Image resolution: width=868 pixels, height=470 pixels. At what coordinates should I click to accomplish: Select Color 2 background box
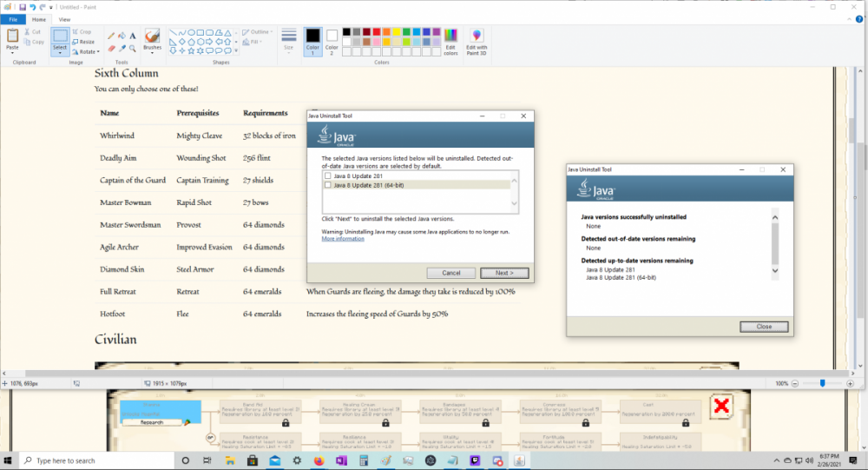tap(332, 40)
